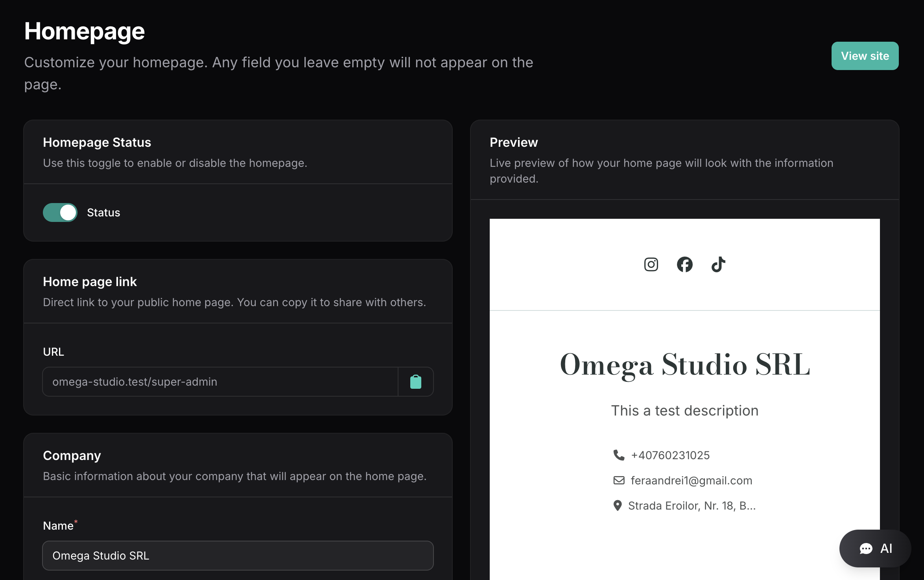Click the Instagram icon in preview

(651, 264)
